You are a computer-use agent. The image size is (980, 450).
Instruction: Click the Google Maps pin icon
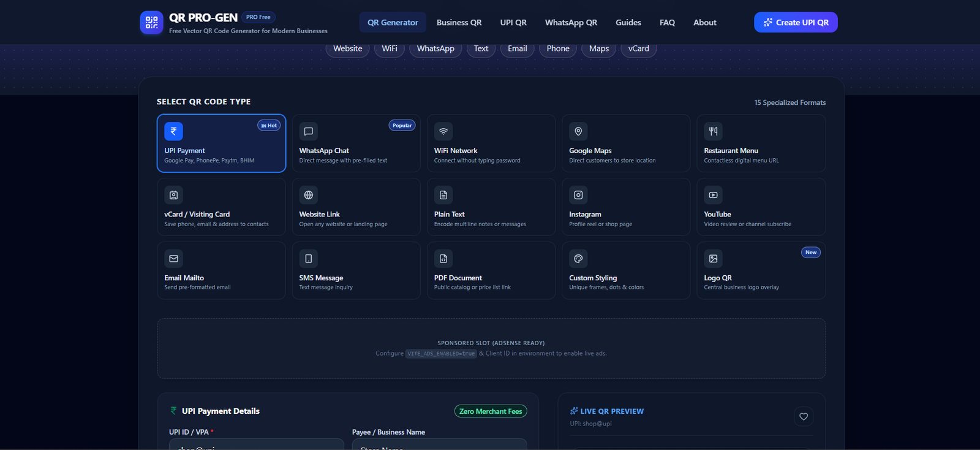click(x=578, y=131)
